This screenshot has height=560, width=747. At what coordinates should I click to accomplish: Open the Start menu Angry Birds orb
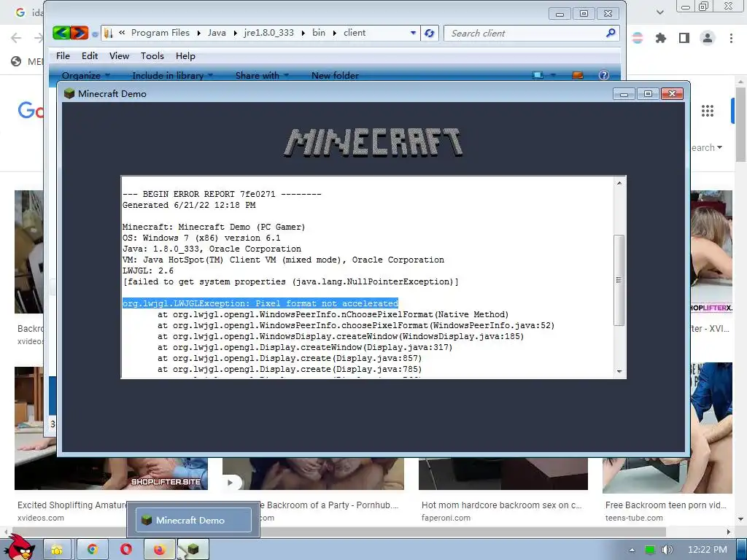(20, 548)
